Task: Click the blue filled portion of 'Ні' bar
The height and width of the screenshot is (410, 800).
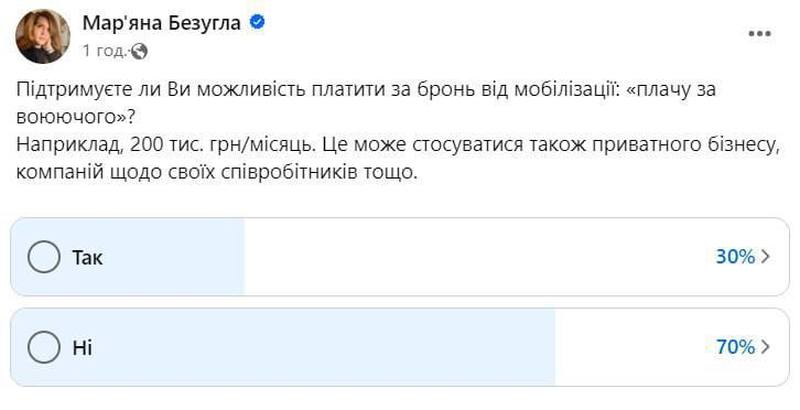Action: click(283, 347)
